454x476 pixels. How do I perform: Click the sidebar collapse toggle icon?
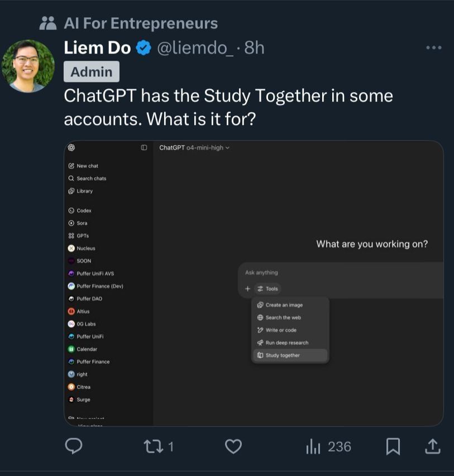click(x=144, y=147)
